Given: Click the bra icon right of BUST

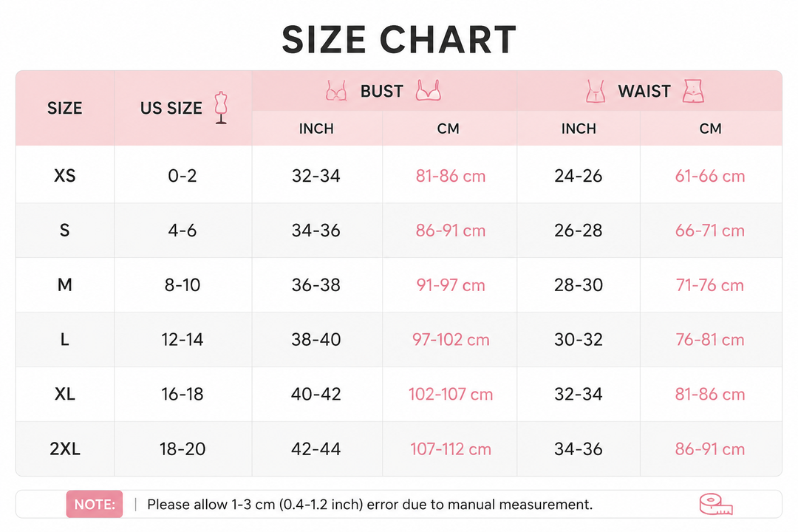Looking at the screenshot, I should tap(428, 90).
